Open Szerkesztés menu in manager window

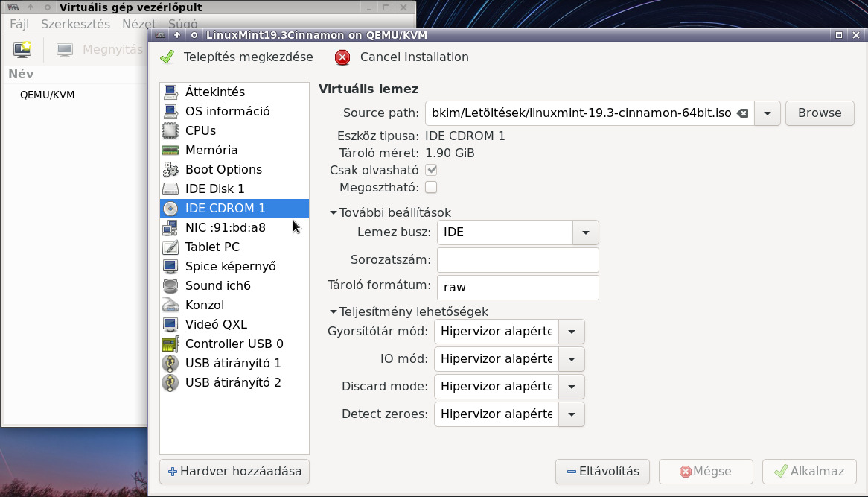[75, 24]
